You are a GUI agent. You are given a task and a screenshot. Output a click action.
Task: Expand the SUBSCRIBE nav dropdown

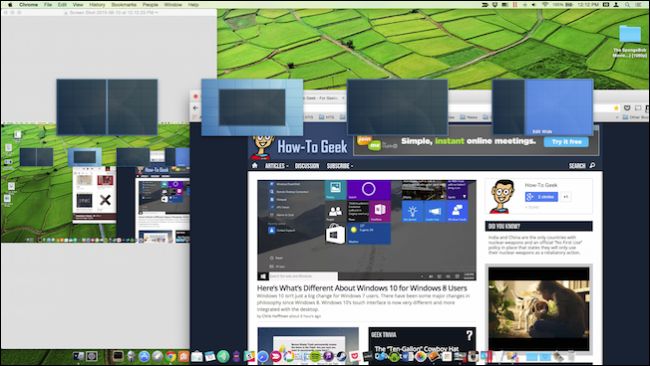point(340,166)
